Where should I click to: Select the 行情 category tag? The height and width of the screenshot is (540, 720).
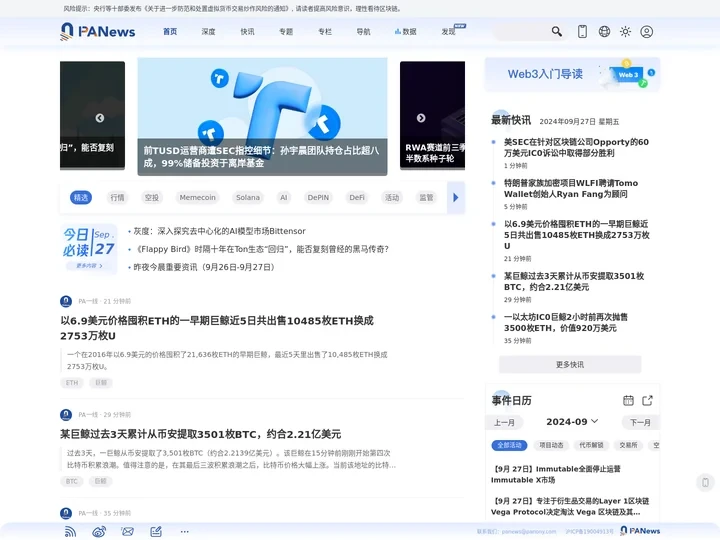point(118,197)
